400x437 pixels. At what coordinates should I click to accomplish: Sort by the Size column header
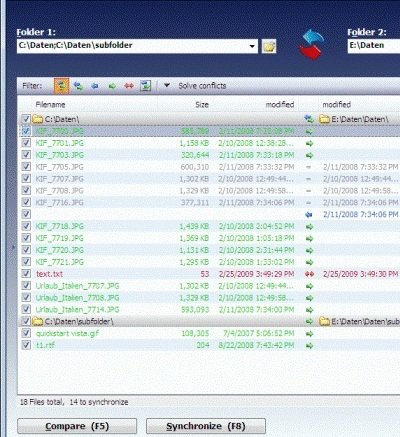[x=202, y=105]
